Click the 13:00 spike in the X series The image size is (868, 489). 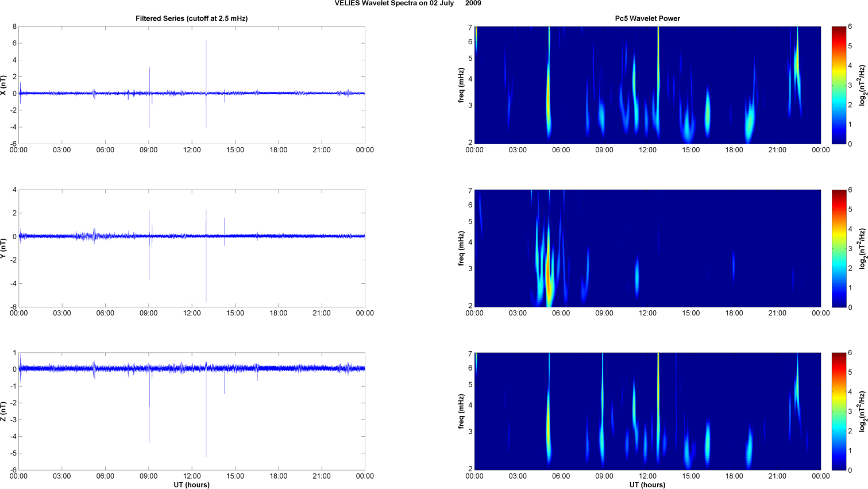point(206,84)
